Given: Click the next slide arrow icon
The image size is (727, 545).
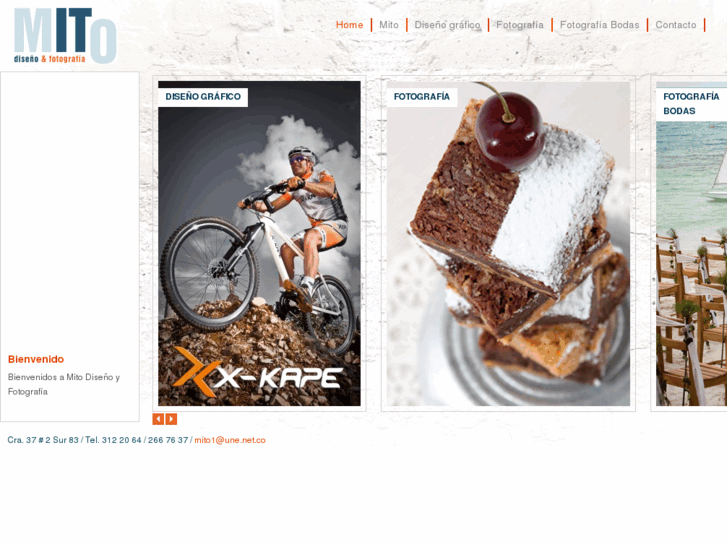Looking at the screenshot, I should point(171,419).
